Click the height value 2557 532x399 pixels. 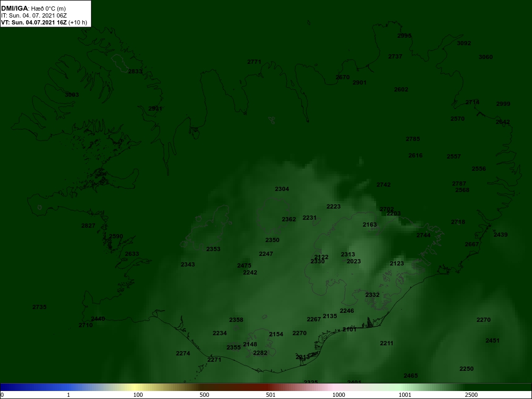coord(454,156)
